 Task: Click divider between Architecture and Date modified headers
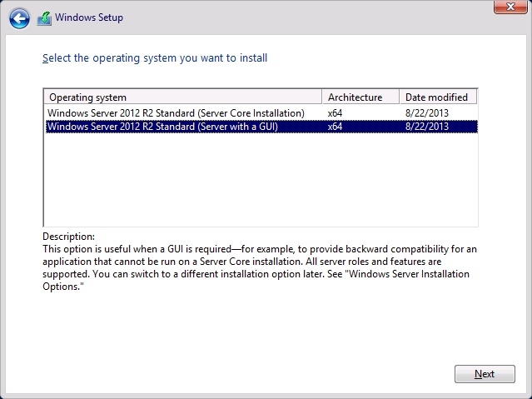pos(400,97)
